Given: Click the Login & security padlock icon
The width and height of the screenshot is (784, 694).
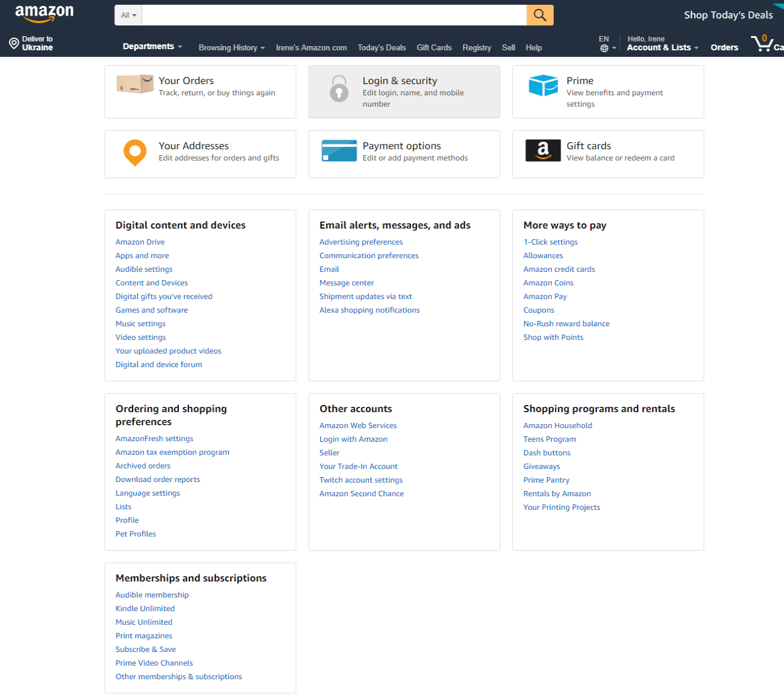Looking at the screenshot, I should click(338, 89).
